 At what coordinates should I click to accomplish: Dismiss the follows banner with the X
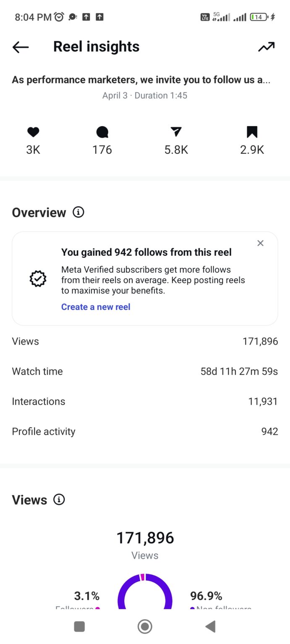260,243
